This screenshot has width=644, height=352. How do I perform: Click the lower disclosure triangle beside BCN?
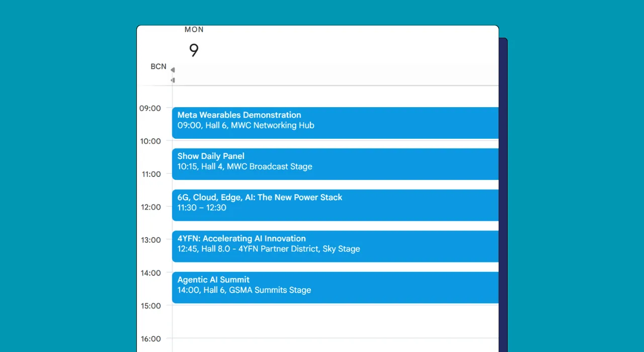click(173, 79)
